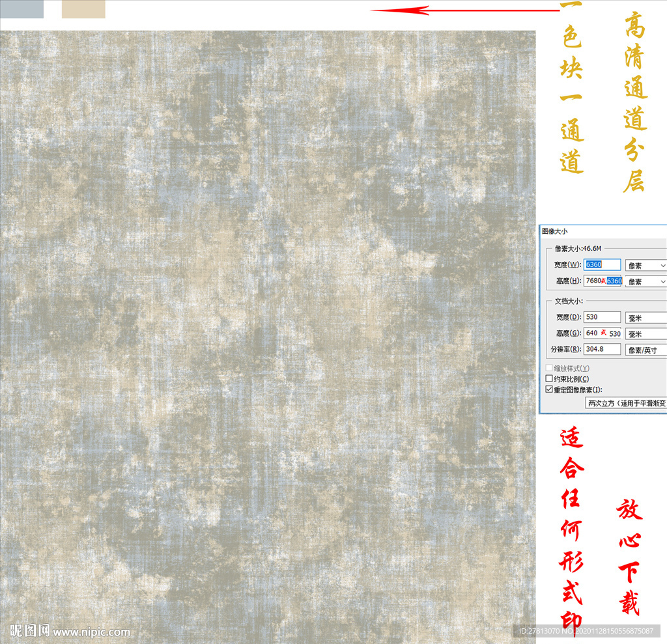Viewport: 667px width, 644px height.
Task: Toggle the 重定图像像素 checkbox
Action: (x=549, y=389)
